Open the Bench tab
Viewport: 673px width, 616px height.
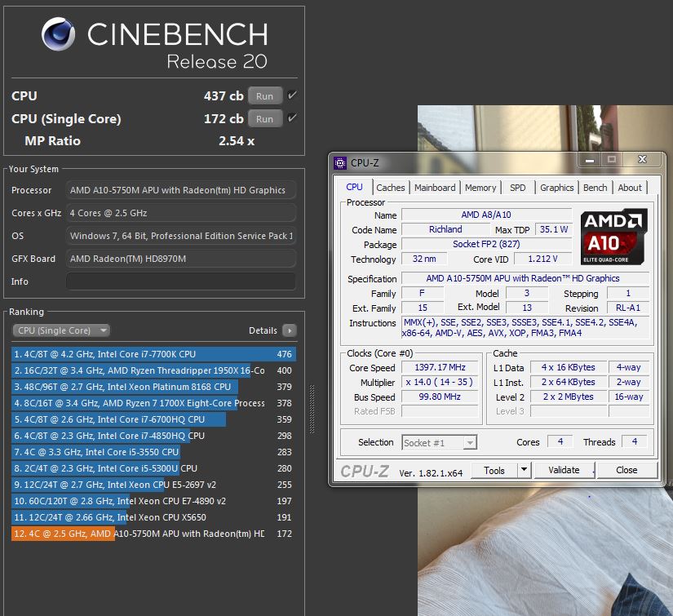[x=595, y=188]
